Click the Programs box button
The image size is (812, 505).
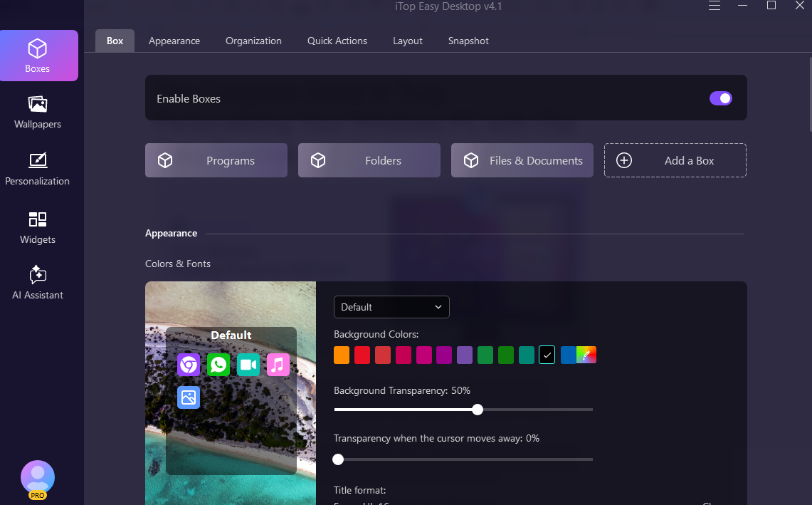pos(216,160)
